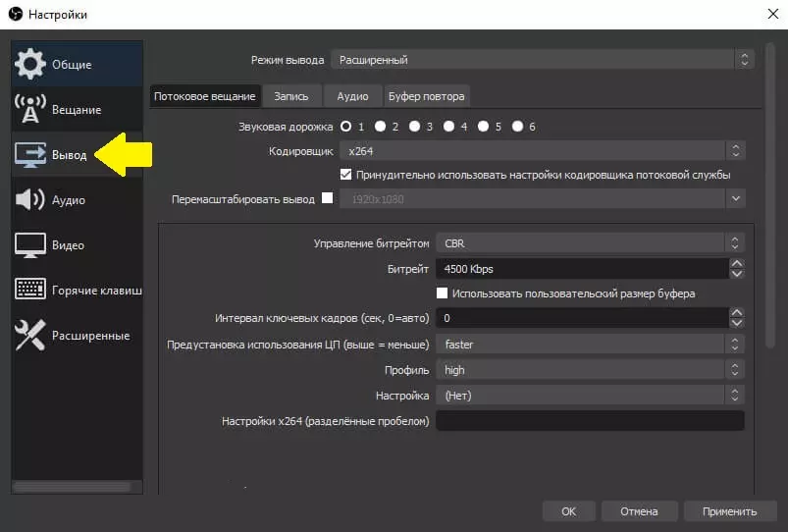788x532 pixels.
Task: Click the Настройки x264 options text field
Action: pyautogui.click(x=590, y=421)
